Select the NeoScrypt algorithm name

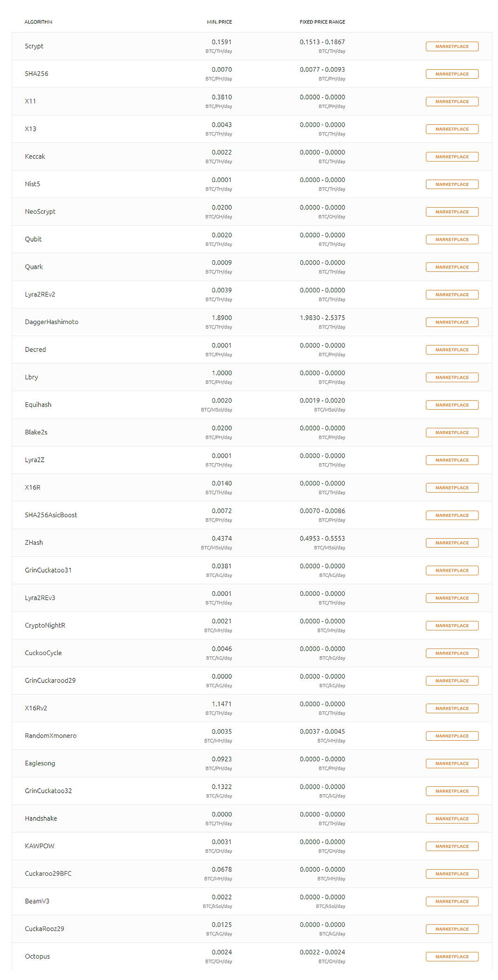coord(40,211)
